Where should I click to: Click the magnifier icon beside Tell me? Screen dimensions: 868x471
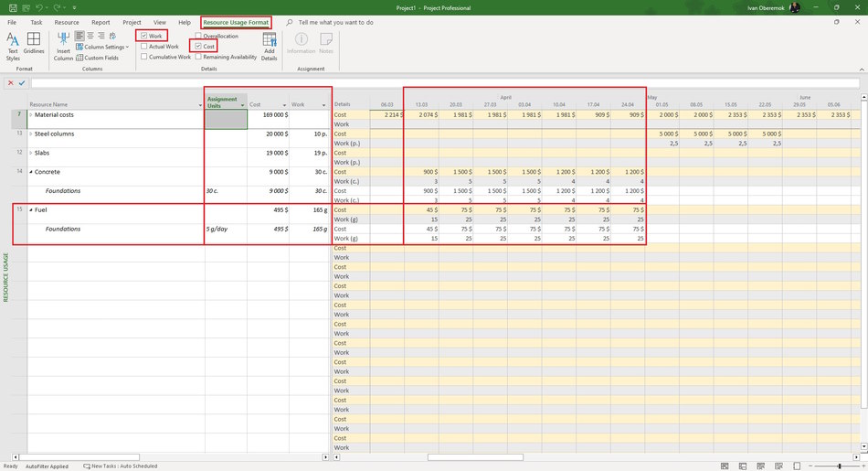click(x=290, y=23)
